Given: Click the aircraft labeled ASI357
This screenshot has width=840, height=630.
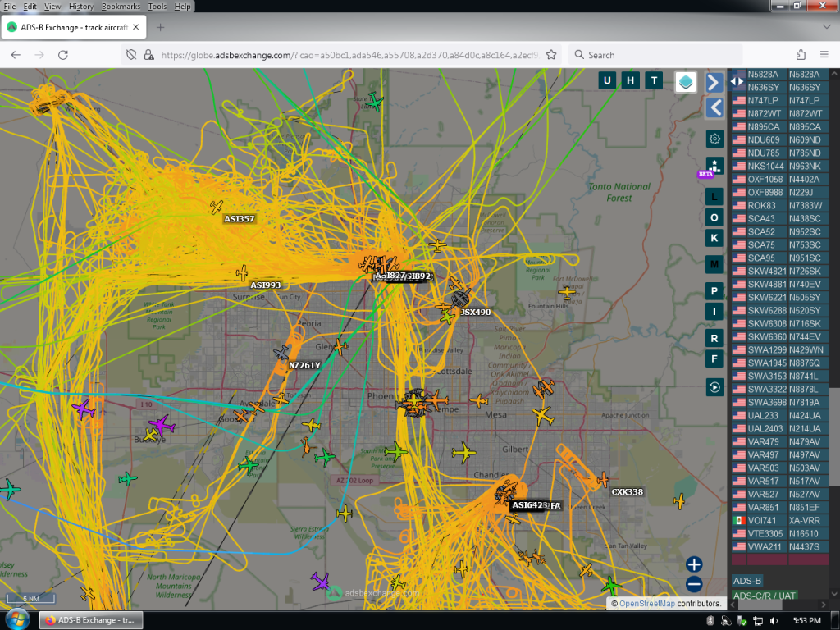Looking at the screenshot, I should 217,207.
